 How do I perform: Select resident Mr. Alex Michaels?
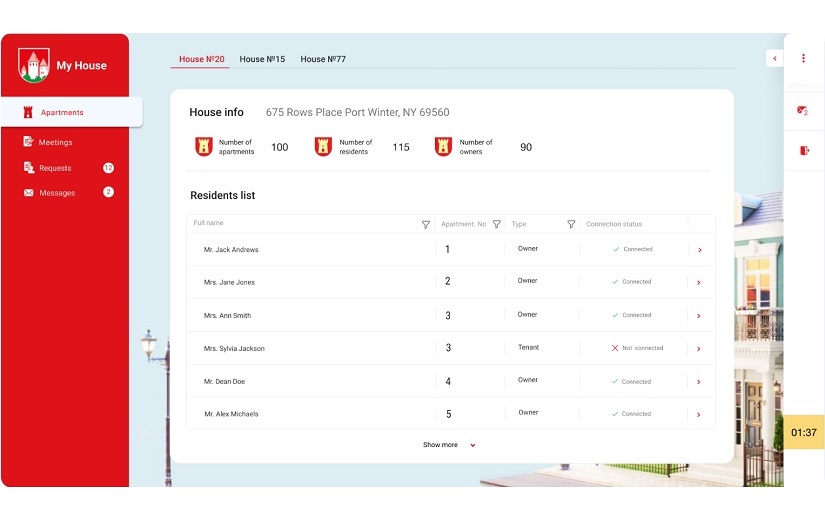tap(231, 414)
